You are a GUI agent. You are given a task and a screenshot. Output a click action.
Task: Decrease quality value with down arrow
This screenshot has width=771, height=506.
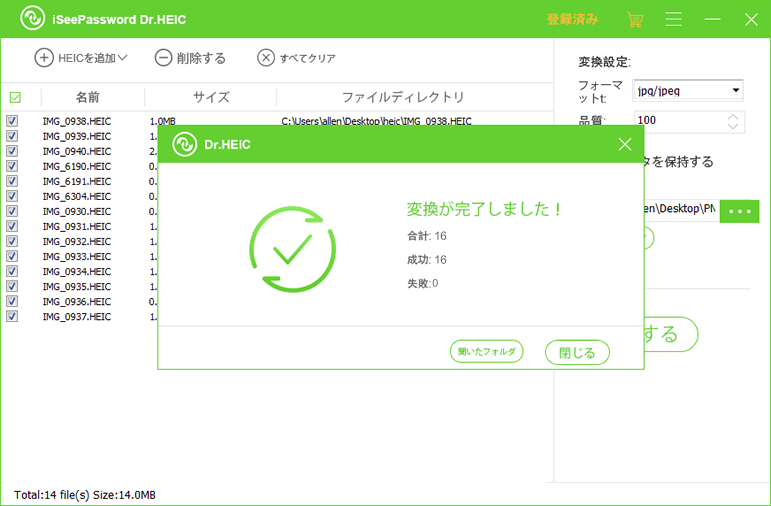pyautogui.click(x=733, y=126)
